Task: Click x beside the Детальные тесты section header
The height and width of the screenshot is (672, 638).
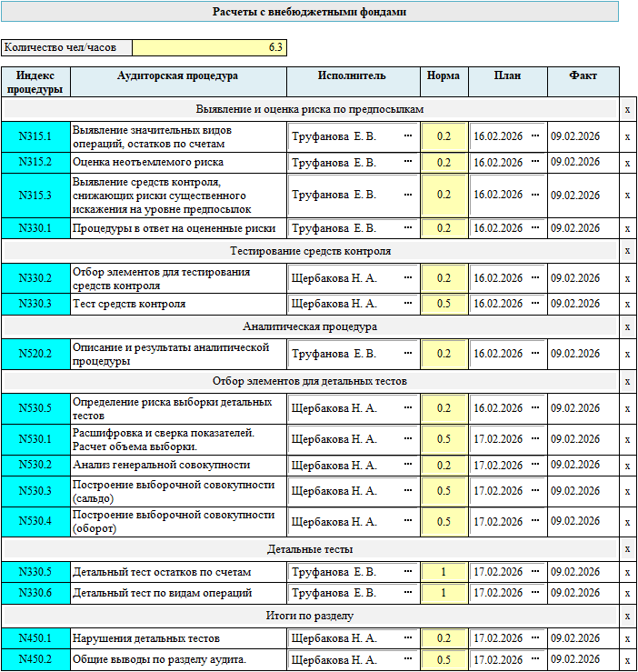Action: click(627, 549)
